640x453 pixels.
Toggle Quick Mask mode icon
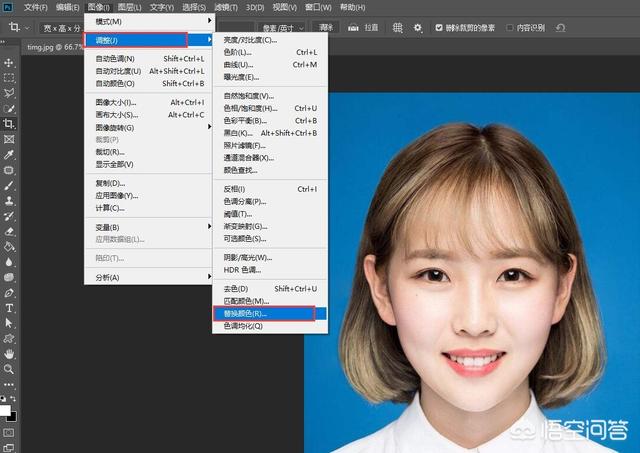9,433
